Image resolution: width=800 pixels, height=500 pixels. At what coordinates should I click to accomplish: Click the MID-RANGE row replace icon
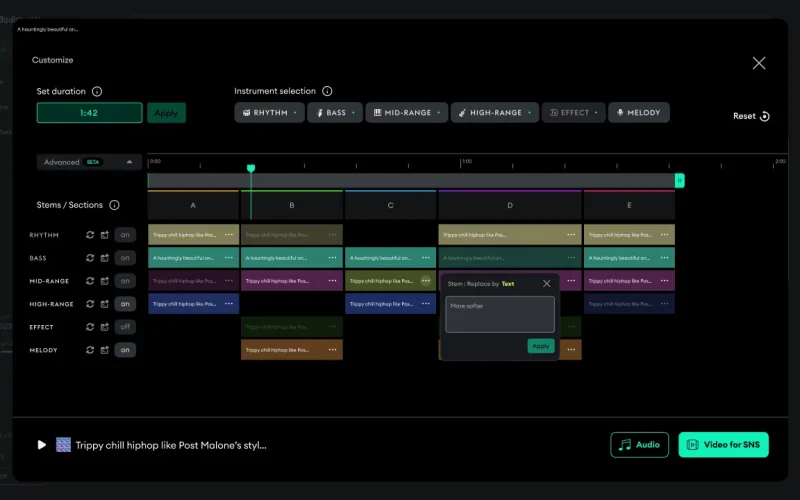105,281
